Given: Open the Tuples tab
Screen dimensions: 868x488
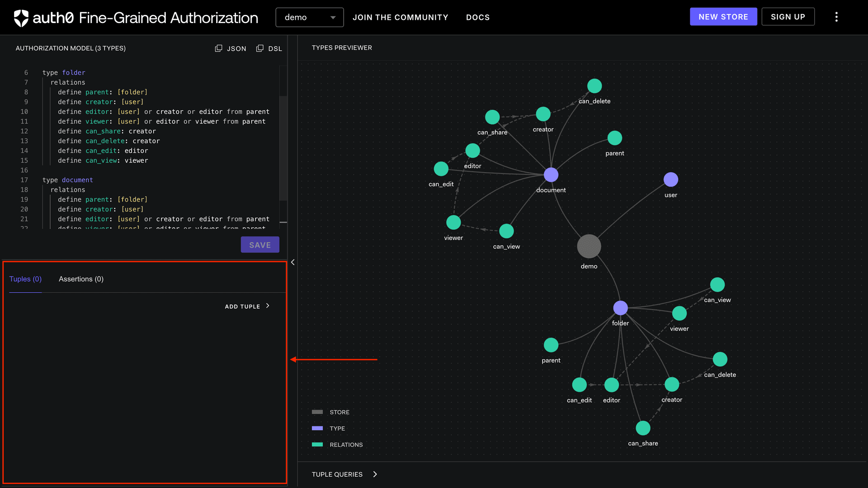Looking at the screenshot, I should [x=25, y=279].
